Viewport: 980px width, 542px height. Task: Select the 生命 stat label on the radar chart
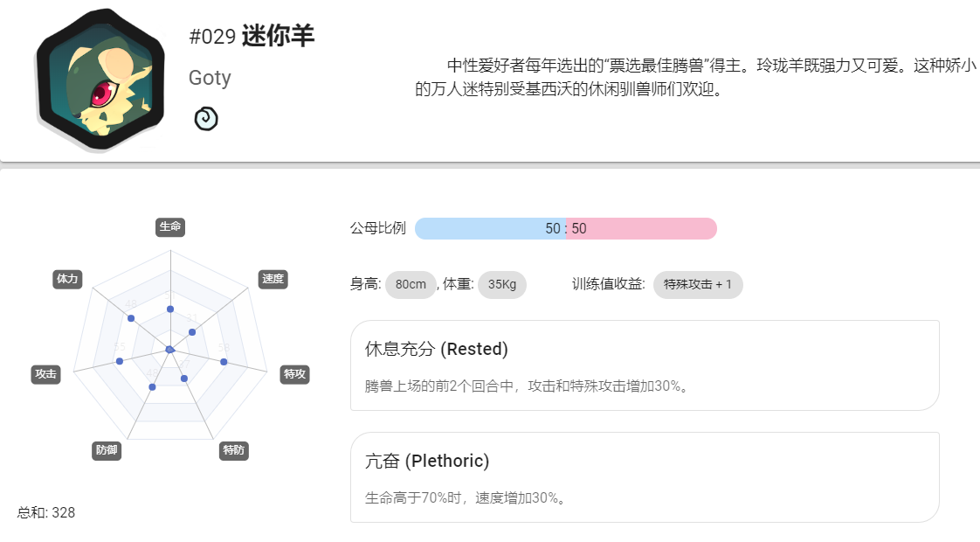(x=170, y=226)
